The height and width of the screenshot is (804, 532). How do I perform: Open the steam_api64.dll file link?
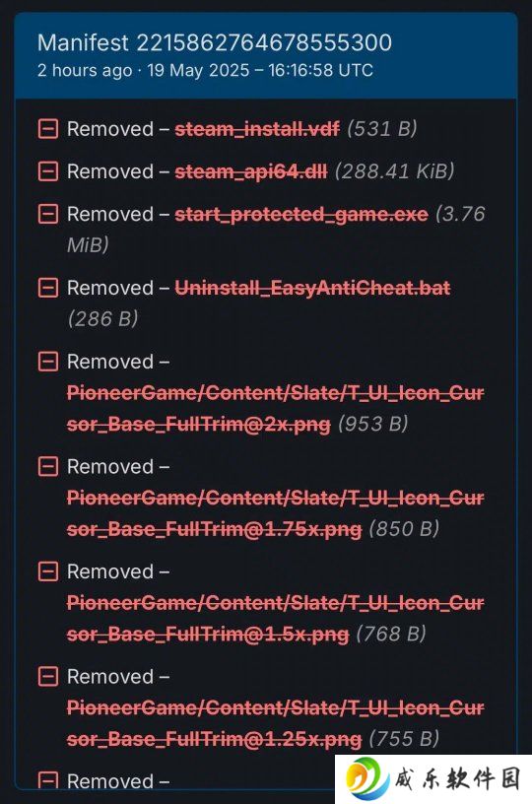251,171
